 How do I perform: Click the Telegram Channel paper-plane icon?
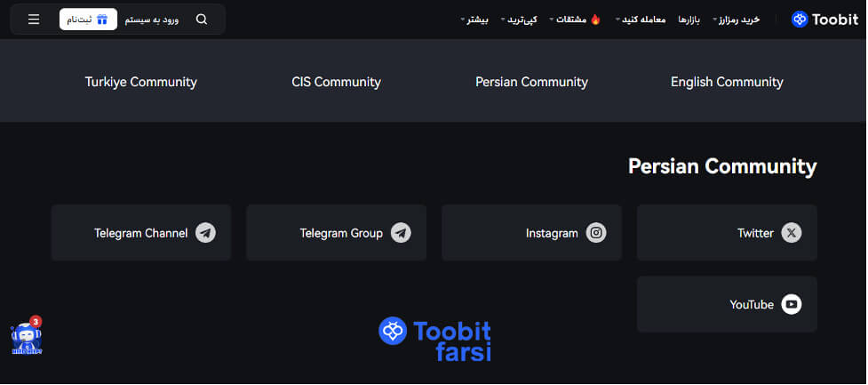206,233
